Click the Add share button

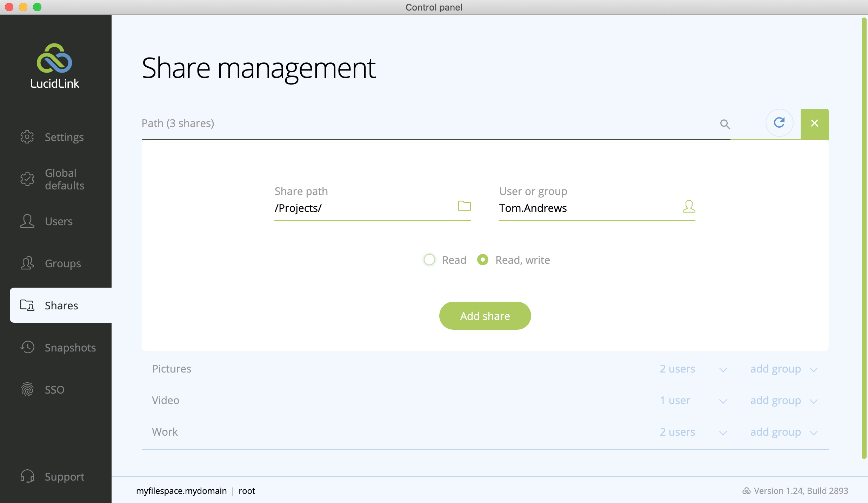click(485, 315)
